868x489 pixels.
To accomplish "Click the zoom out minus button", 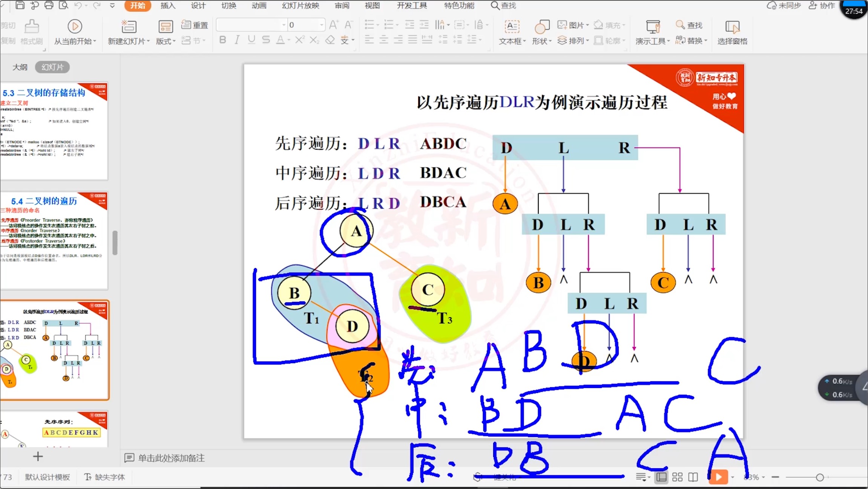I will pyautogui.click(x=775, y=477).
